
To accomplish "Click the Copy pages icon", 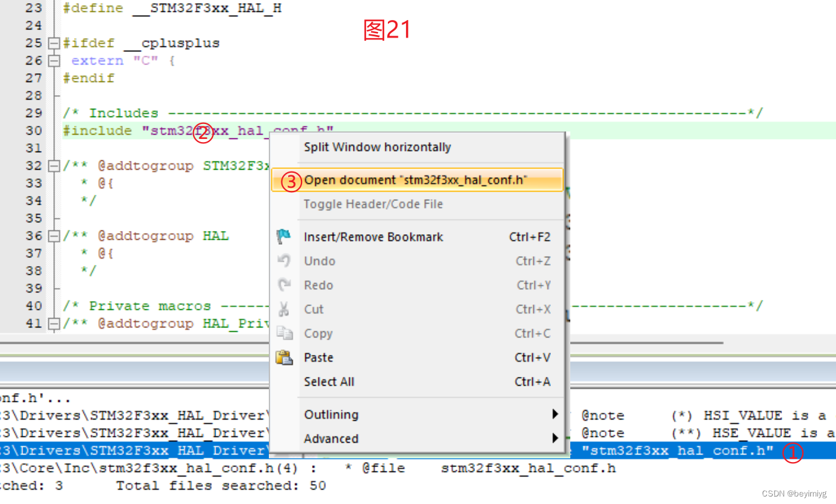I will pyautogui.click(x=285, y=333).
